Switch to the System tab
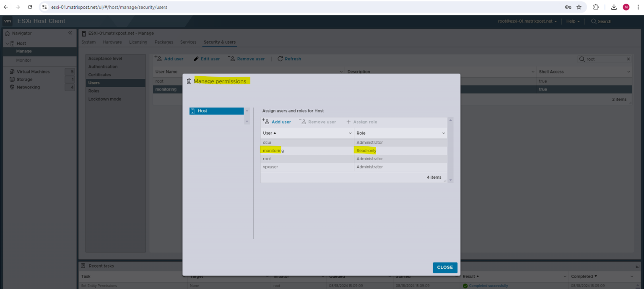Viewport: 644px width, 289px height. pyautogui.click(x=88, y=42)
